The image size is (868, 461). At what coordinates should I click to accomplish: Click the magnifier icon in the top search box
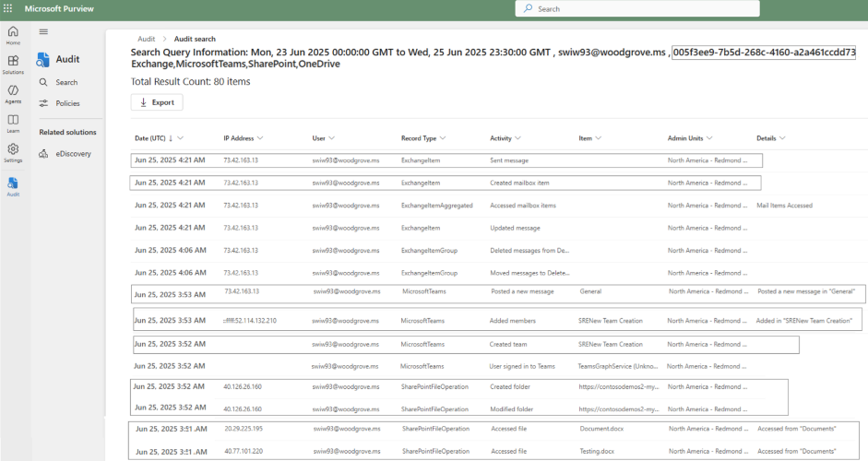529,8
